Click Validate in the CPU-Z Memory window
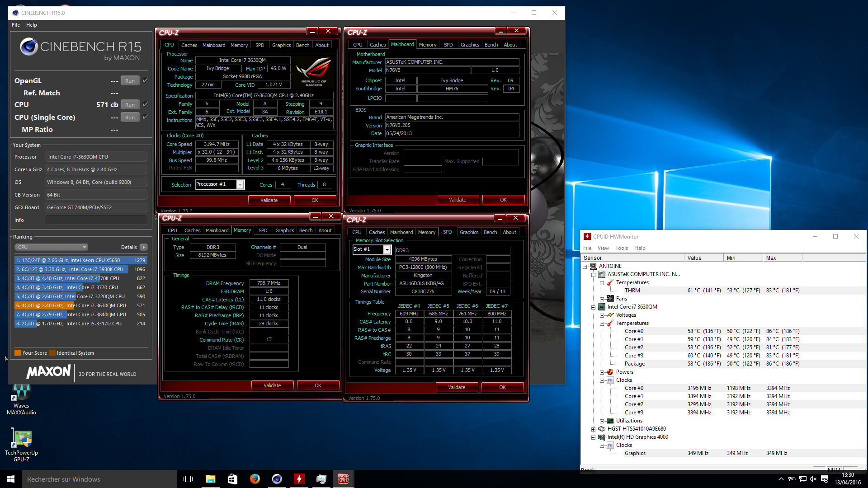Viewport: 868px width, 488px height. click(x=272, y=385)
